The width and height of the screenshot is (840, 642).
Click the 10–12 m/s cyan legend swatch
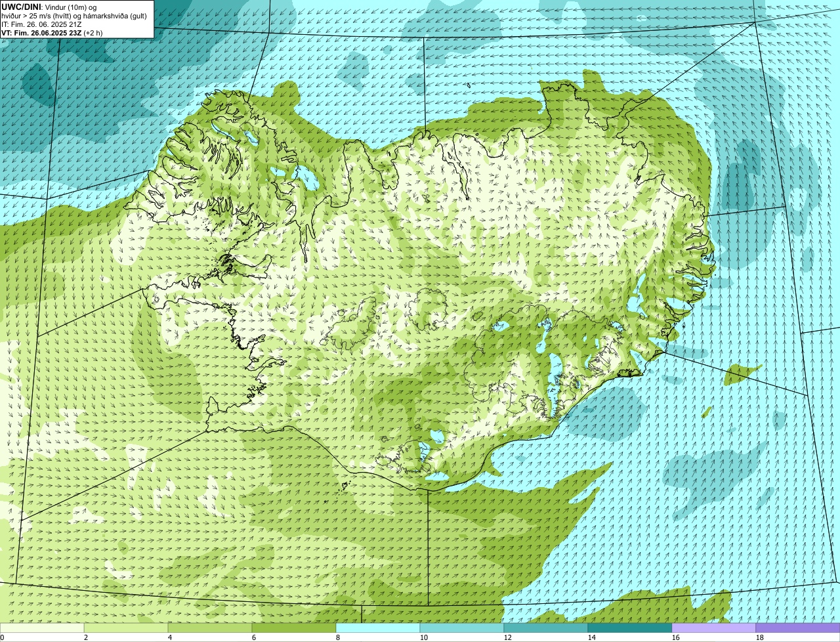[x=462, y=628]
